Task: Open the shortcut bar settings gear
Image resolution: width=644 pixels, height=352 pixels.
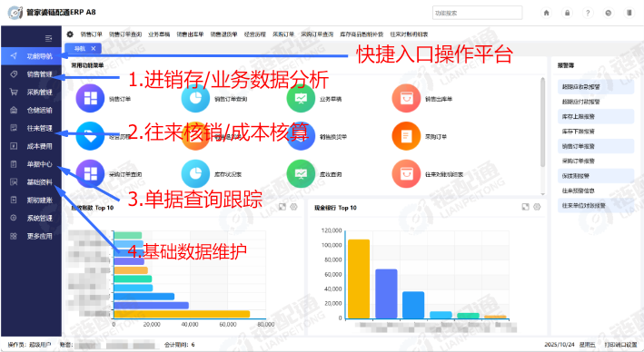Action: pyautogui.click(x=70, y=34)
